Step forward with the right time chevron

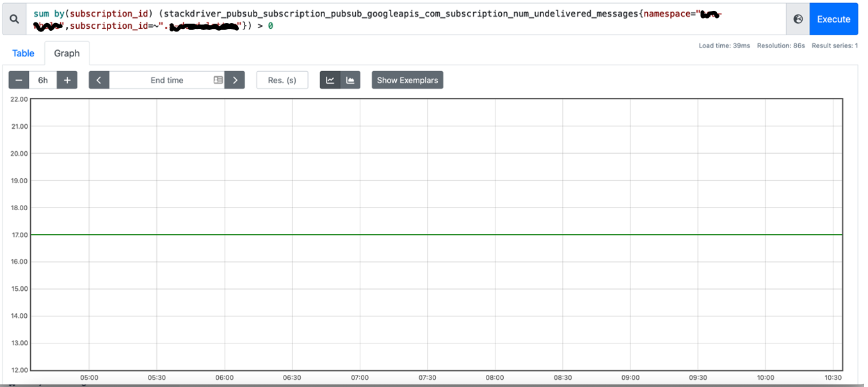[x=235, y=79]
